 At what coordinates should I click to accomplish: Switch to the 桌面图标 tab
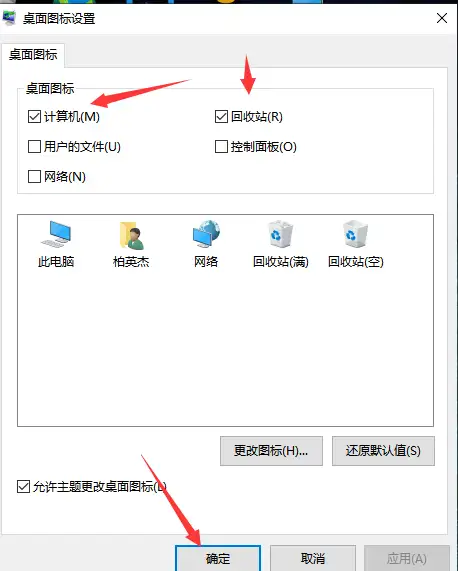pos(33,55)
